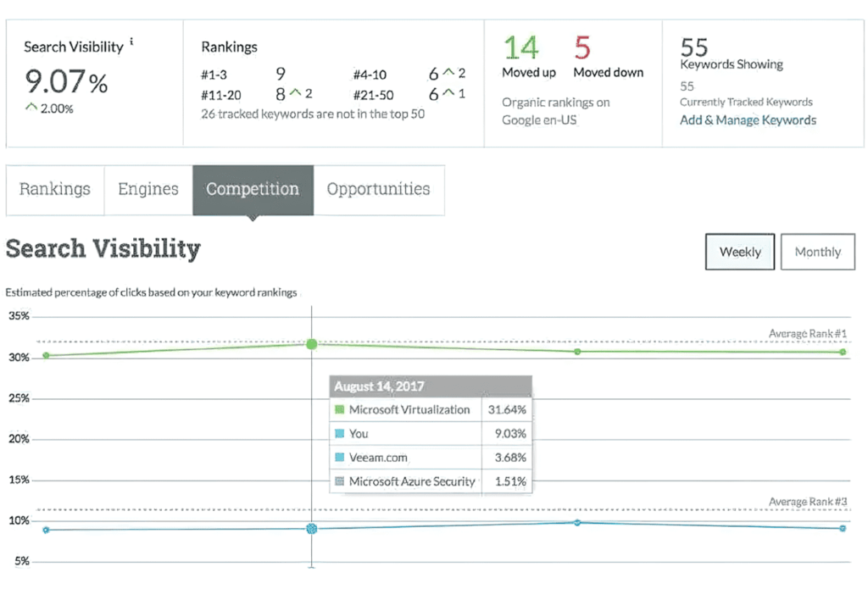This screenshot has width=868, height=589.
Task: Click green Microsoft Virtualization legend square
Action: coord(340,409)
